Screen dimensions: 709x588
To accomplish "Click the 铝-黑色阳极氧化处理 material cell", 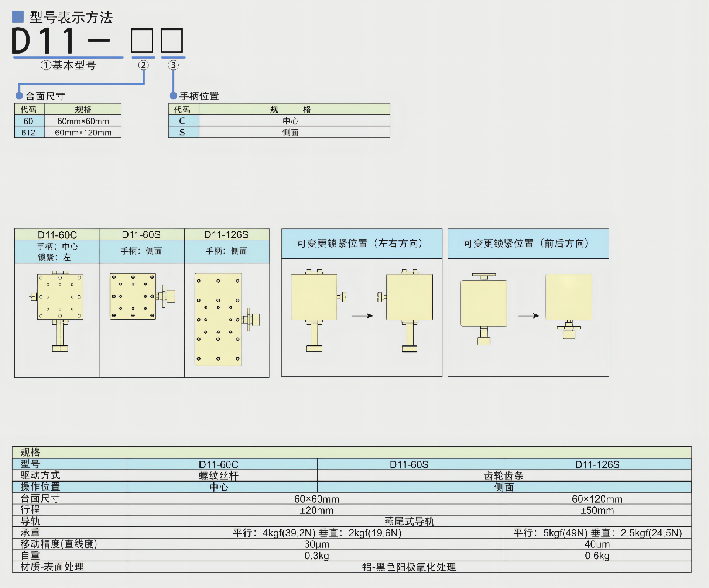I will coord(409,567).
